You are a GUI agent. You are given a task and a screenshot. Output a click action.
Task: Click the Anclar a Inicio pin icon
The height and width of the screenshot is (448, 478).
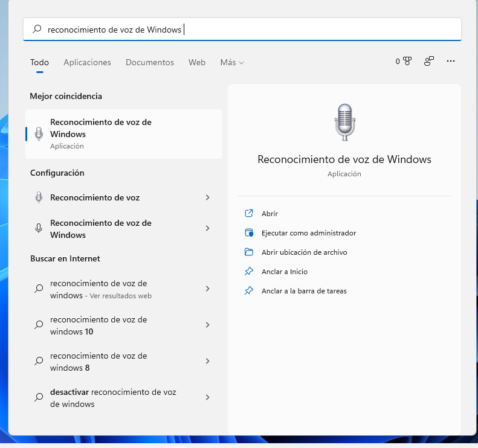click(x=248, y=272)
